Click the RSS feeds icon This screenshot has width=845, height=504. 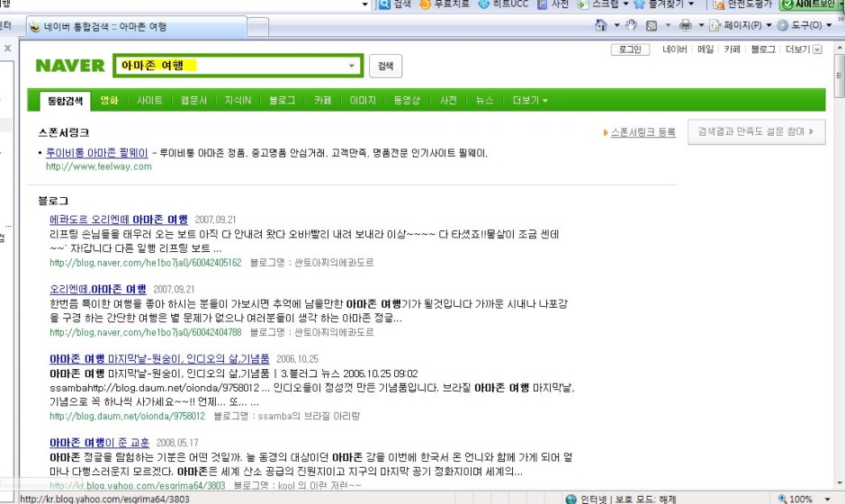(652, 25)
